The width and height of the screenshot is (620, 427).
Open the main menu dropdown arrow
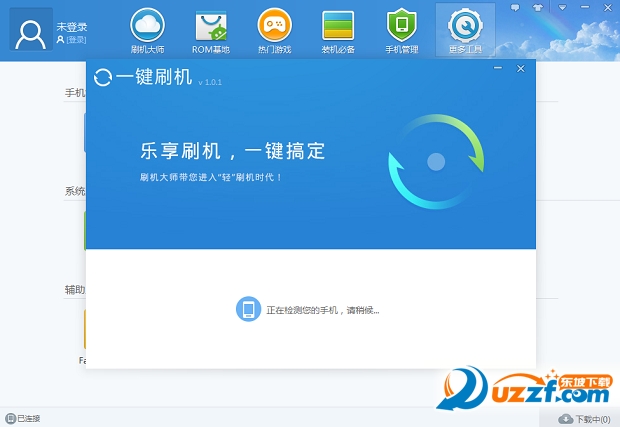562,8
